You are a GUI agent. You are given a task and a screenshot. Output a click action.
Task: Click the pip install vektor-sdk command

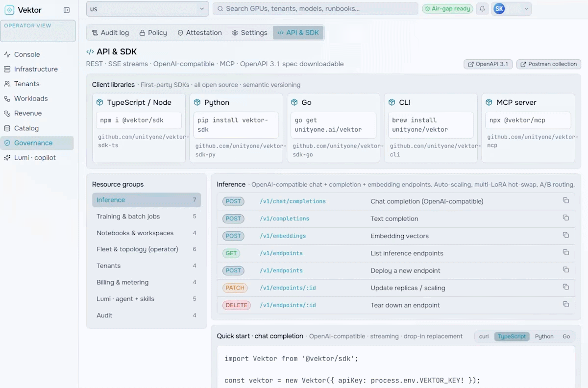(236, 125)
